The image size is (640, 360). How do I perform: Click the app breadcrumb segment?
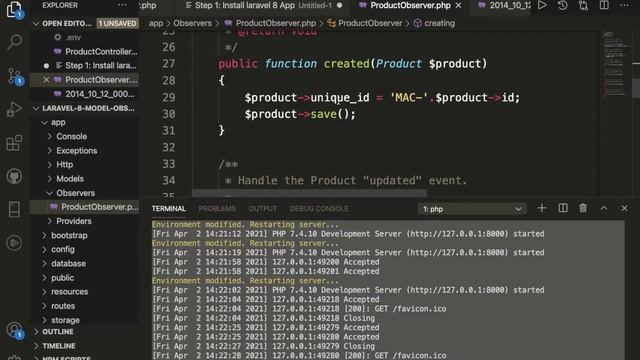pos(156,23)
